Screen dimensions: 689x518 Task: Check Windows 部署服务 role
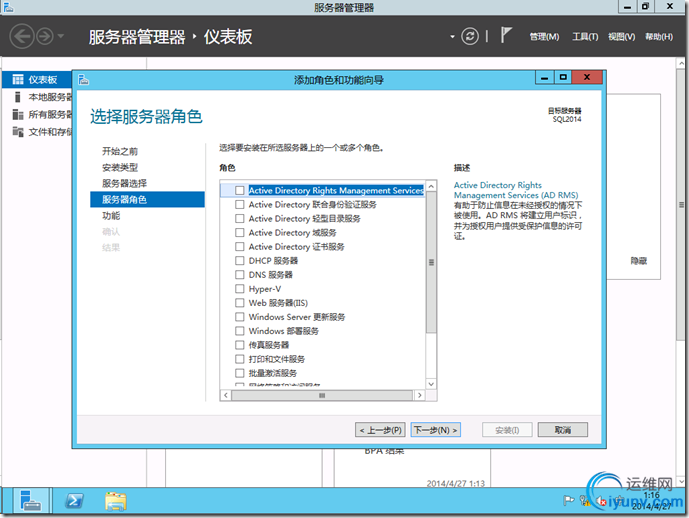pos(239,331)
